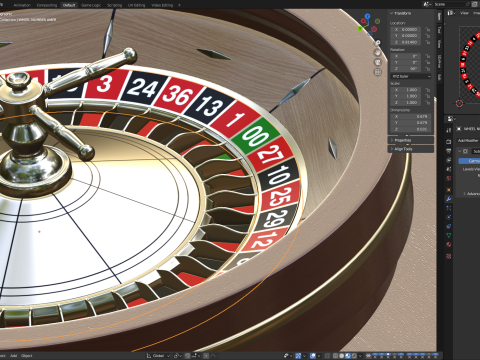Screen dimensions: 480x360
Task: Switch to the Default workspace tab
Action: coord(69,5)
